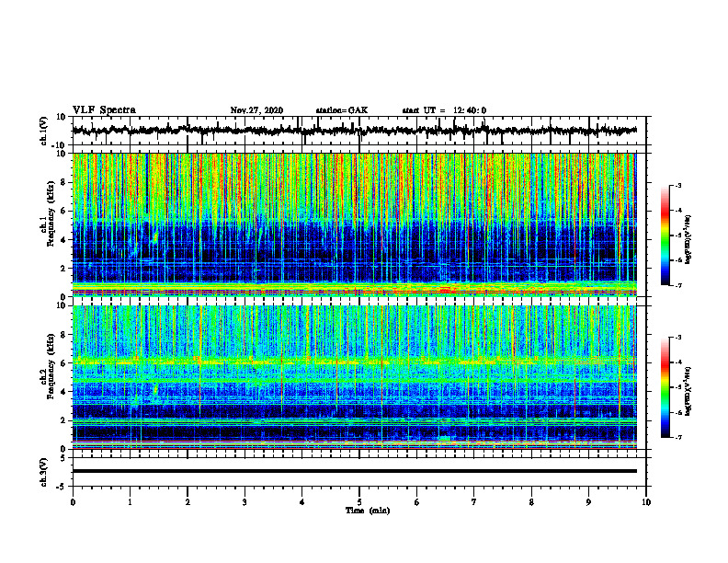Click time-axis tick label '7'
The height and width of the screenshot is (563, 728).
pos(474,502)
